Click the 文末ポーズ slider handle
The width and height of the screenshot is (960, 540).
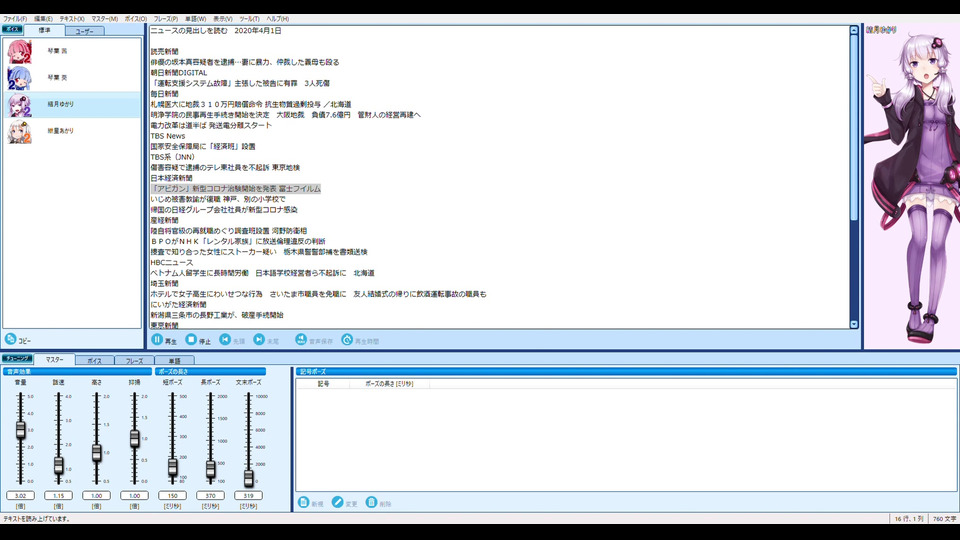249,478
